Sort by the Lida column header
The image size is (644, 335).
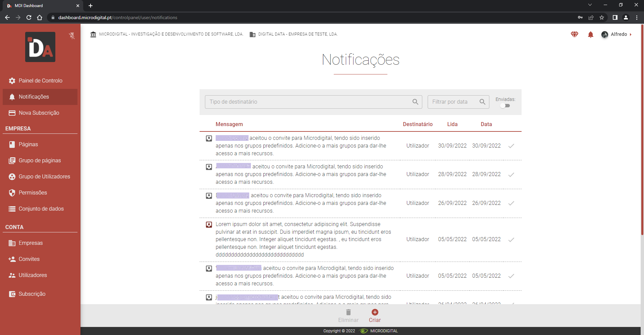point(452,124)
